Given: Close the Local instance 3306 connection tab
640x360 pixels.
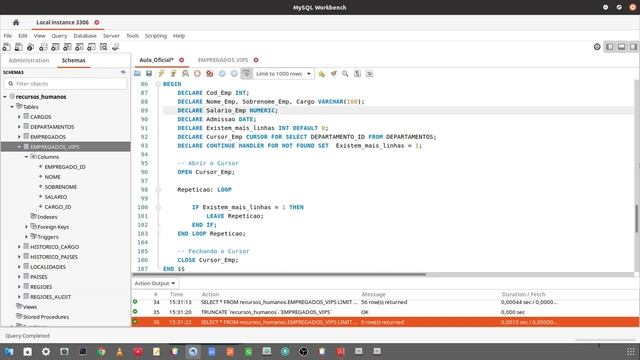Looking at the screenshot, I should coord(97,22).
